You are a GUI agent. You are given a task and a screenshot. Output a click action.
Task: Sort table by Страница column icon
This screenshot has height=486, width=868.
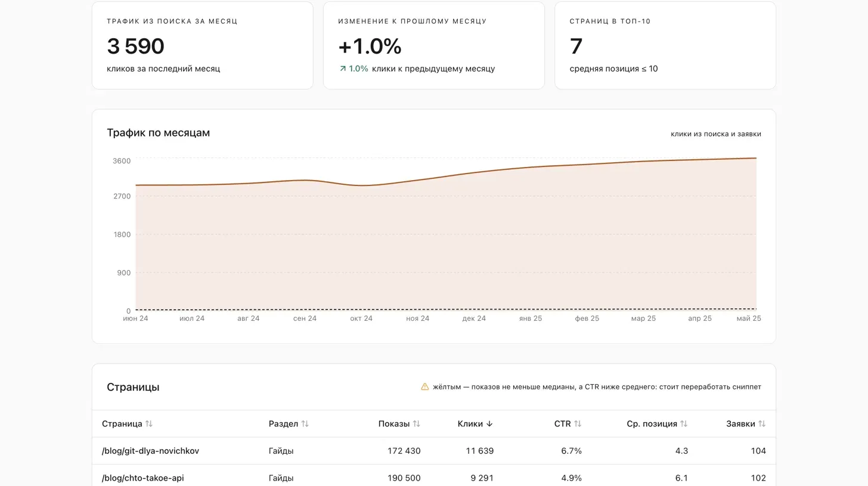pos(149,424)
